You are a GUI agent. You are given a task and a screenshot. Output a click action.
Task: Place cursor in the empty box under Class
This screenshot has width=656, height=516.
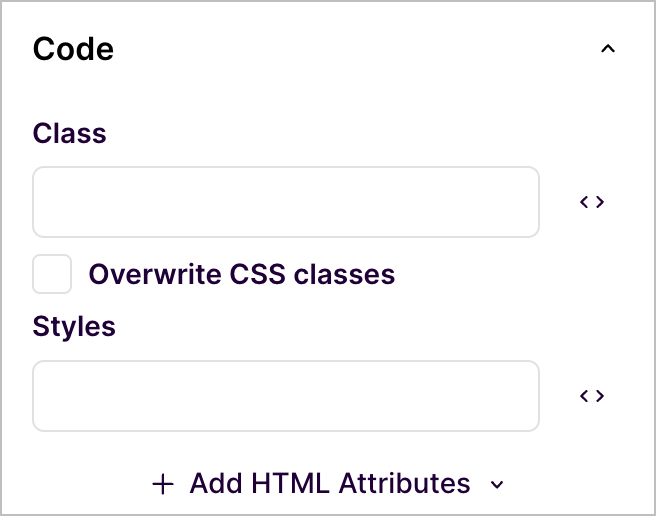(286, 202)
